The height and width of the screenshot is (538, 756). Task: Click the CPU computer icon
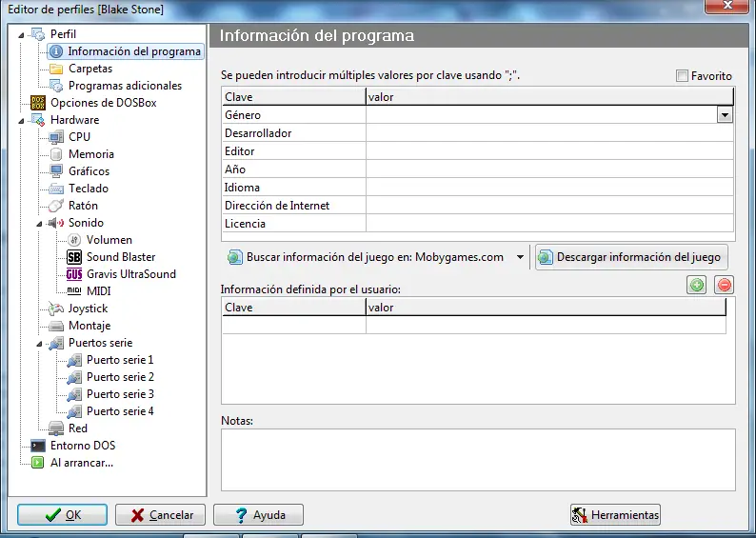[x=56, y=137]
